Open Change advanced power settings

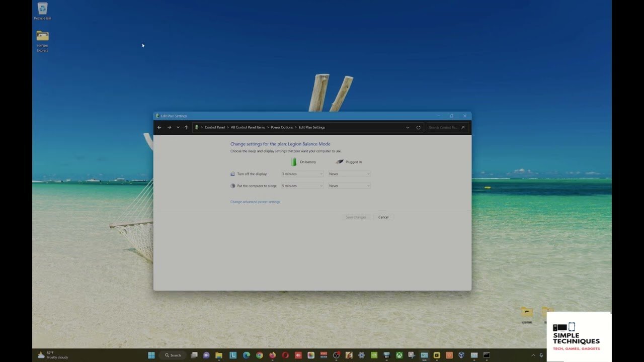(x=255, y=202)
